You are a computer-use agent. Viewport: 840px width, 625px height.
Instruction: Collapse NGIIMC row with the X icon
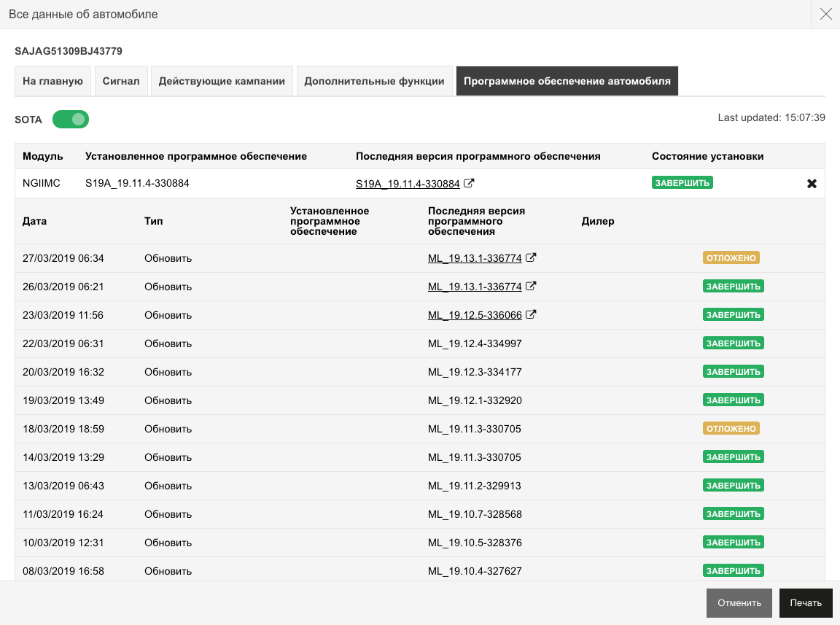tap(812, 184)
